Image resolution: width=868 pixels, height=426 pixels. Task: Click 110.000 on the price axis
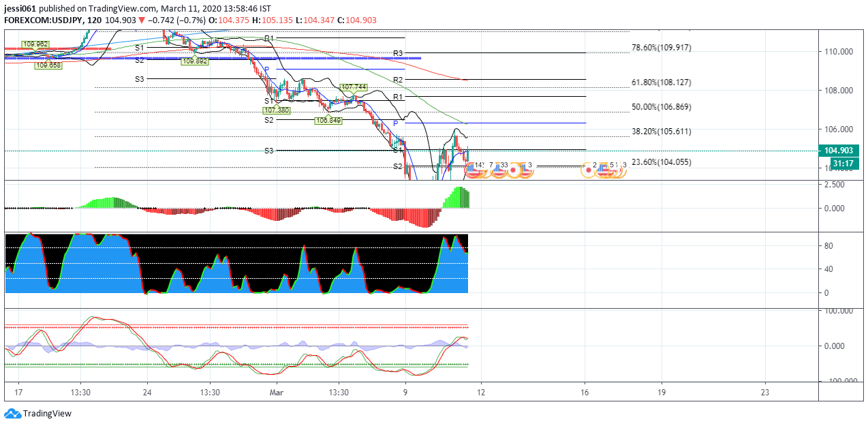839,52
